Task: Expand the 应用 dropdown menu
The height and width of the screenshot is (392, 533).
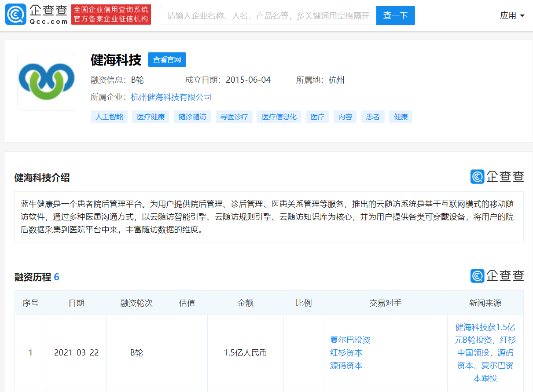Action: point(512,15)
